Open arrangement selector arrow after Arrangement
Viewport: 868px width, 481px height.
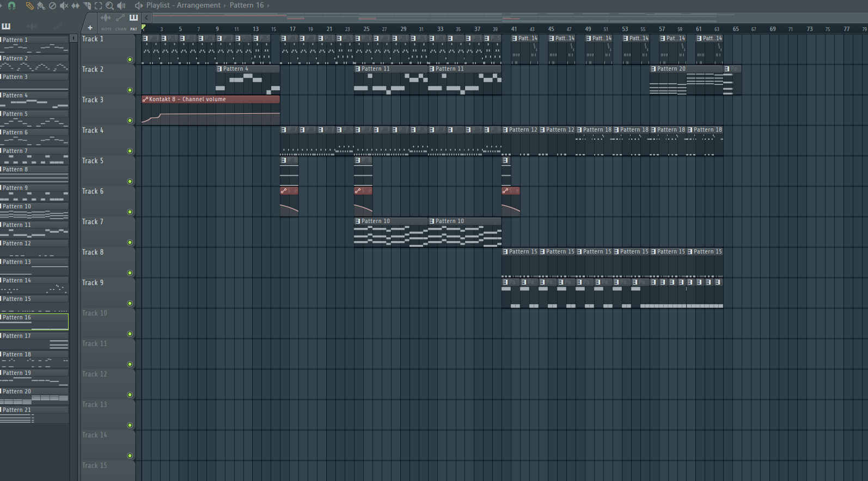coord(224,5)
